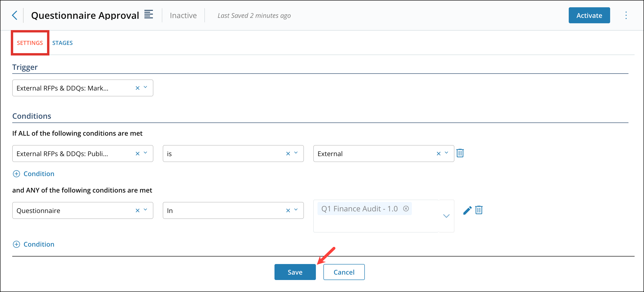Add a condition under ALL conditions
The width and height of the screenshot is (644, 292).
33,174
